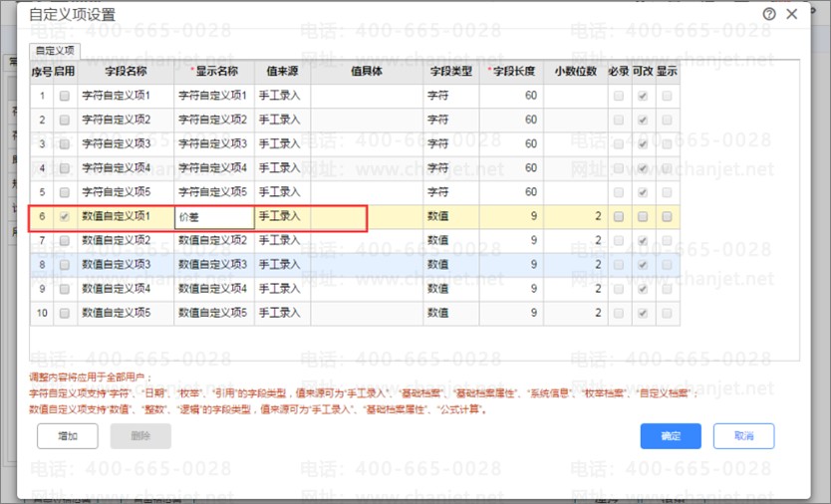Check 显示 for row 6 数值自定义项1
Screen dimensions: 831x504
[x=668, y=216]
